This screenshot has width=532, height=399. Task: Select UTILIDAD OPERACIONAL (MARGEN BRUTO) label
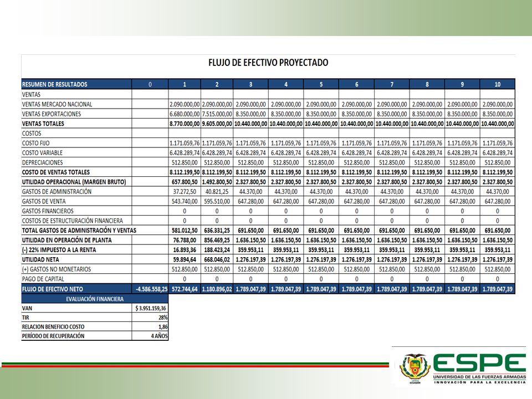click(74, 182)
